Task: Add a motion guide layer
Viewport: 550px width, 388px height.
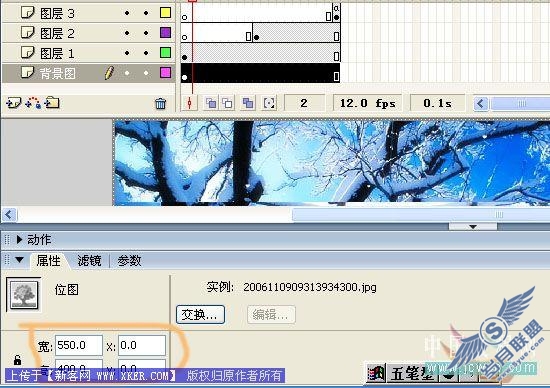Action: pyautogui.click(x=33, y=103)
